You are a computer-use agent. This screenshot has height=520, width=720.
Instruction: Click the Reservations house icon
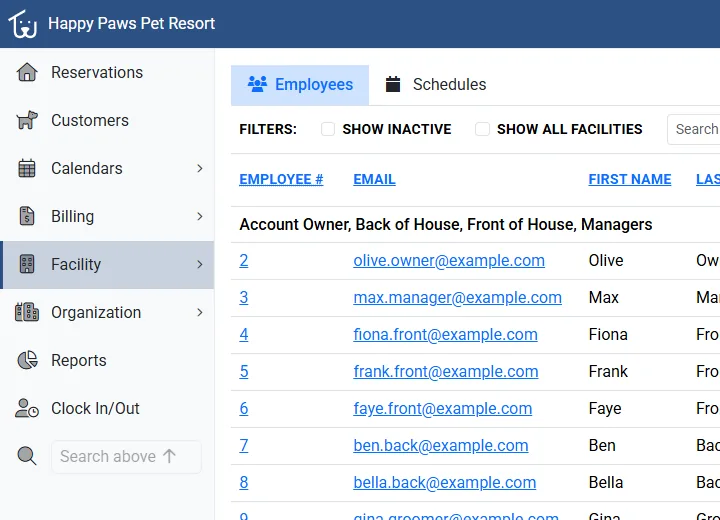[x=27, y=72]
